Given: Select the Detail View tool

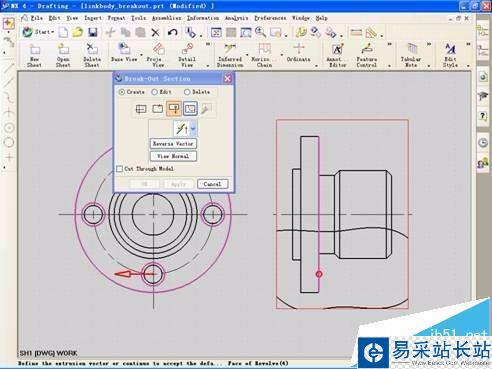Looking at the screenshot, I should pyautogui.click(x=187, y=55).
